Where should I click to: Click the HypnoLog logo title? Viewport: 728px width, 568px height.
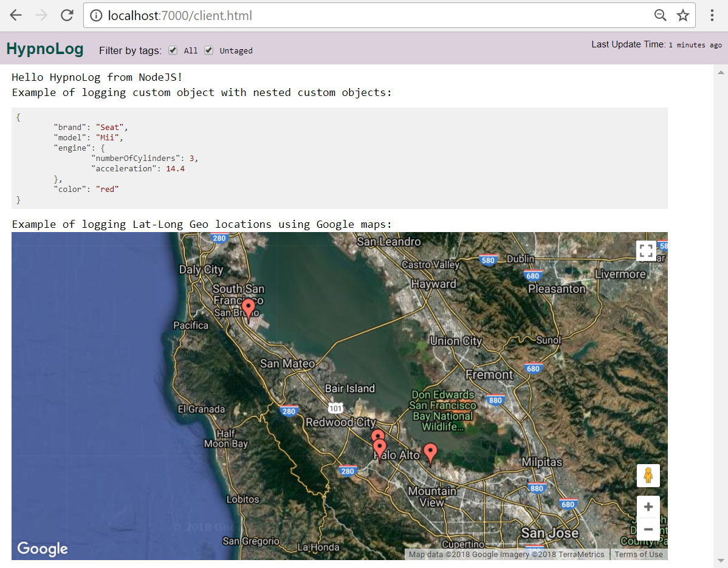[45, 49]
